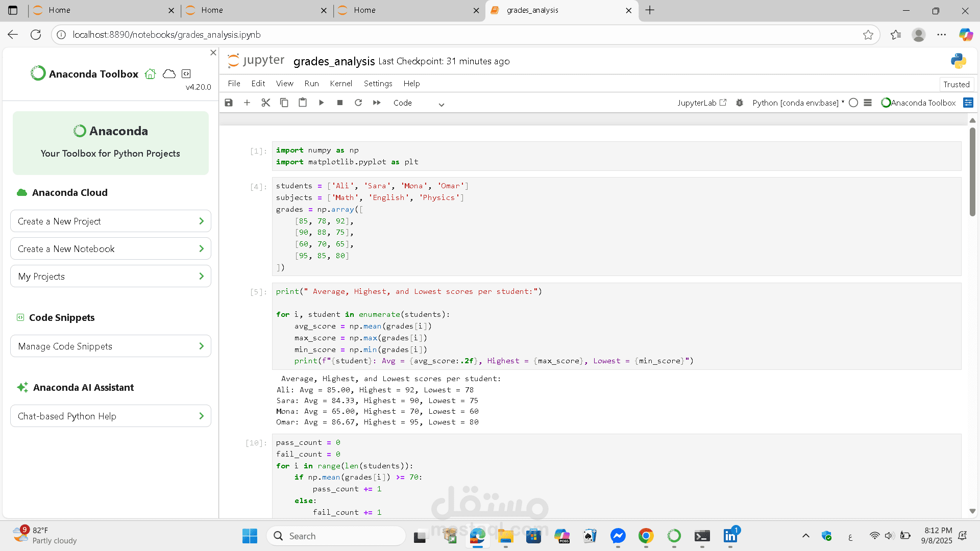Refresh the browser page
This screenshot has height=551, width=980.
[36, 35]
